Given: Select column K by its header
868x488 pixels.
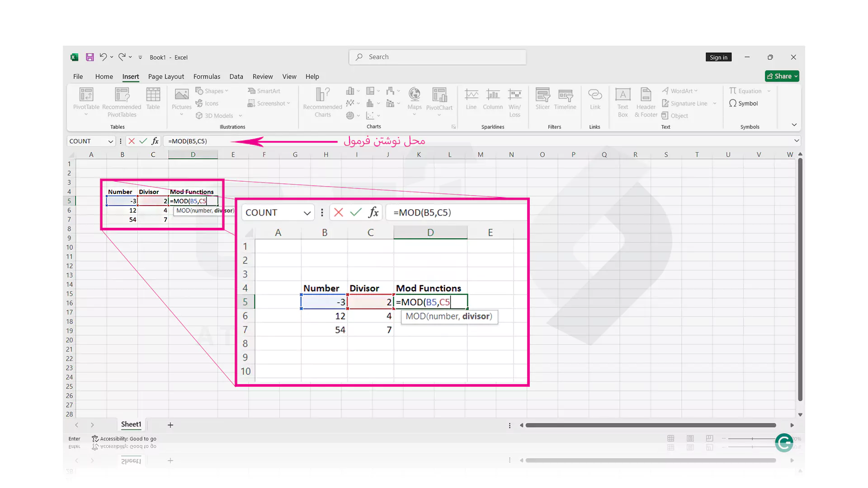Looking at the screenshot, I should coord(419,155).
